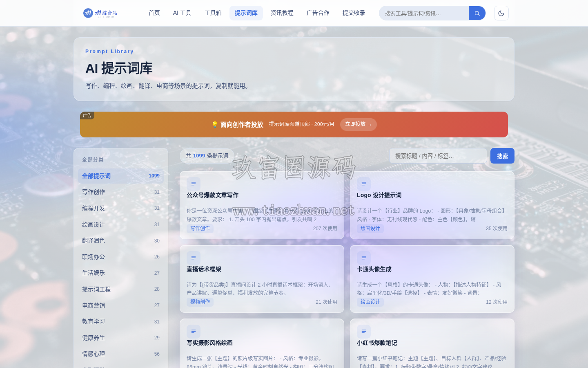
Task: Open the AI 工具 nav item
Action: 182,13
